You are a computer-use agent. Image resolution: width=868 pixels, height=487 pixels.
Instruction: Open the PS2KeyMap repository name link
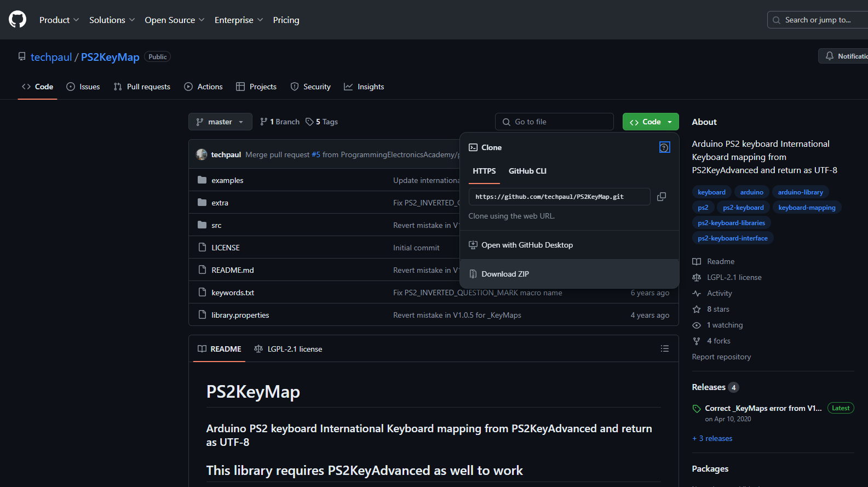click(110, 57)
